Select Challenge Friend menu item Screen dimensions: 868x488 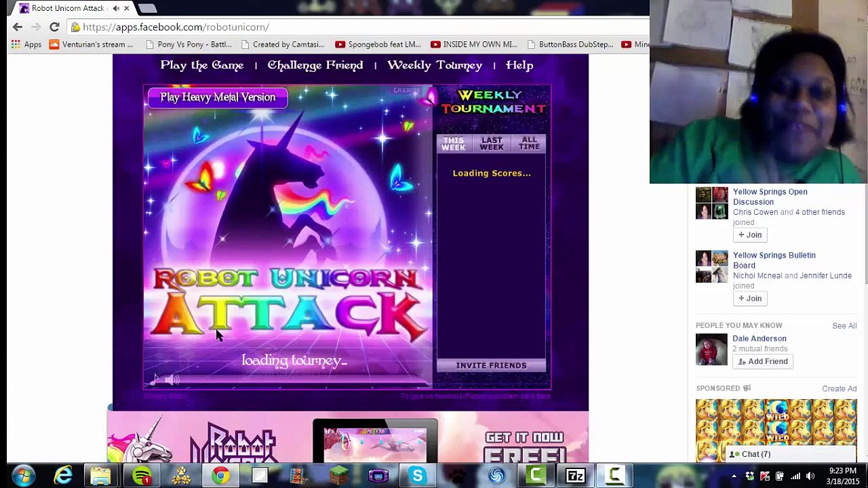[x=315, y=65]
